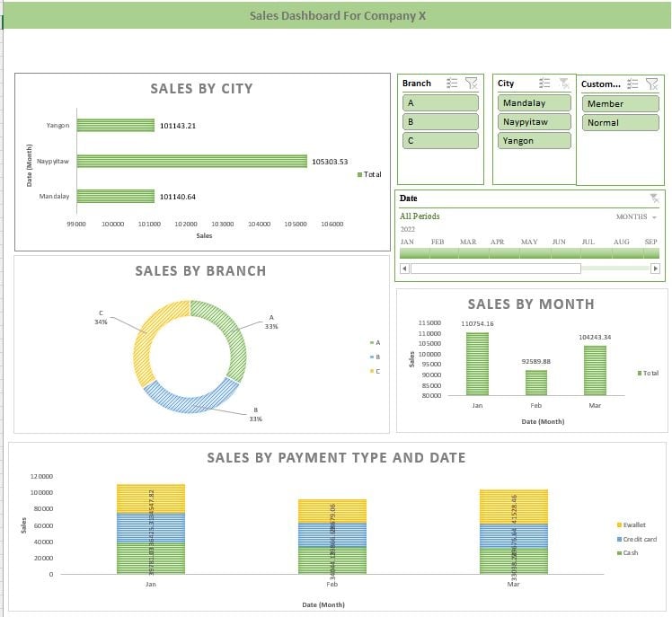Toggle Branch A slicer item
Screen dimensions: 672x617
[x=440, y=102]
